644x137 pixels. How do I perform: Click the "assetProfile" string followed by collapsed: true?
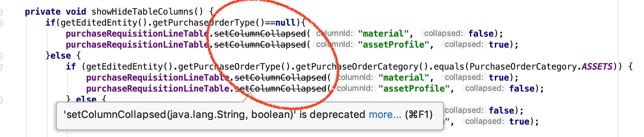[x=394, y=45]
